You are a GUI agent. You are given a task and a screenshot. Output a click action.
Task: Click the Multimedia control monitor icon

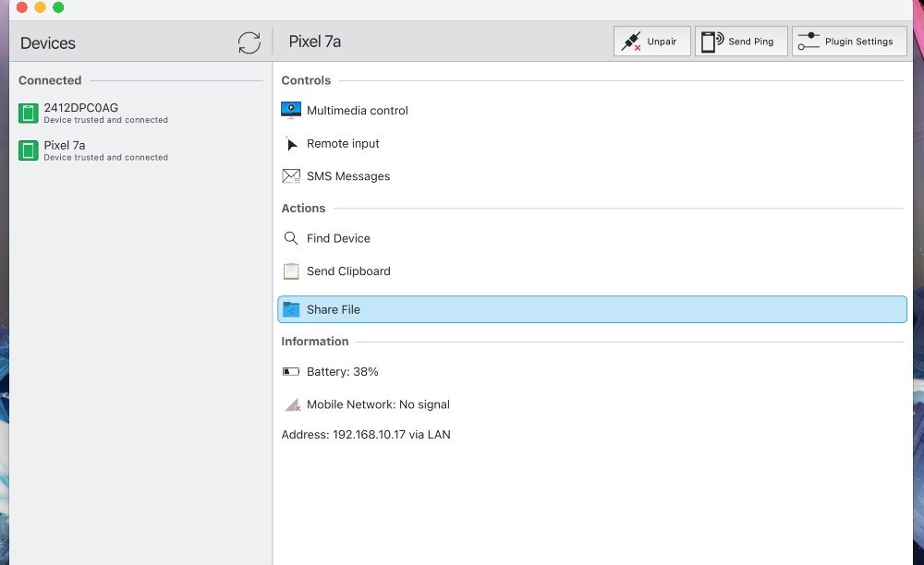(x=291, y=110)
